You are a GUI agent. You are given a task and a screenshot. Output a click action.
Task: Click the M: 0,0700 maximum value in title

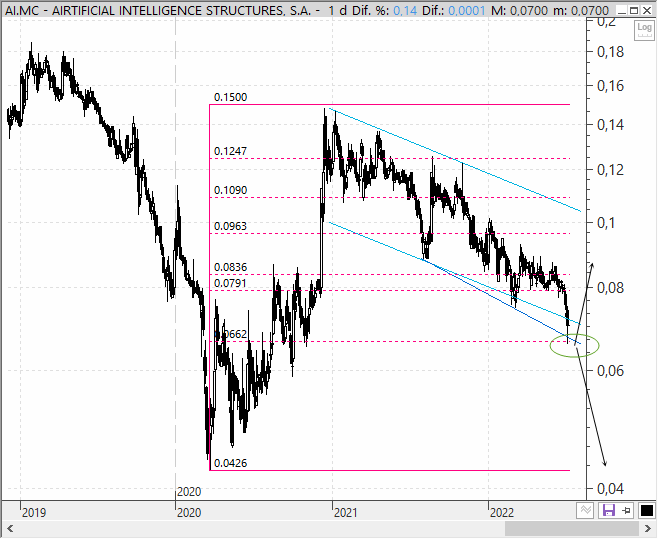point(519,10)
